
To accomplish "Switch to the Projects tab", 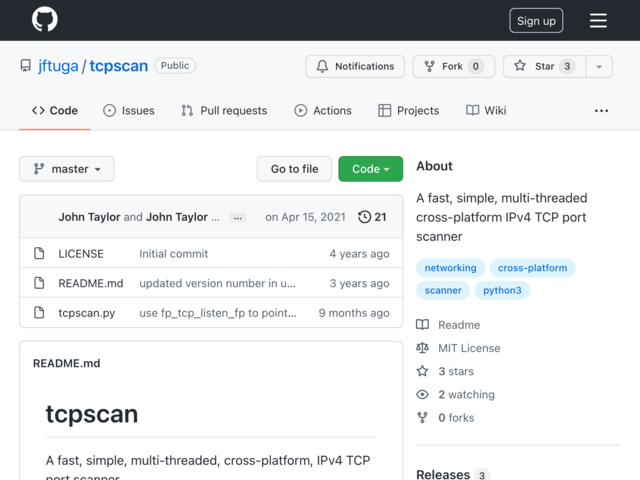I will pos(409,111).
